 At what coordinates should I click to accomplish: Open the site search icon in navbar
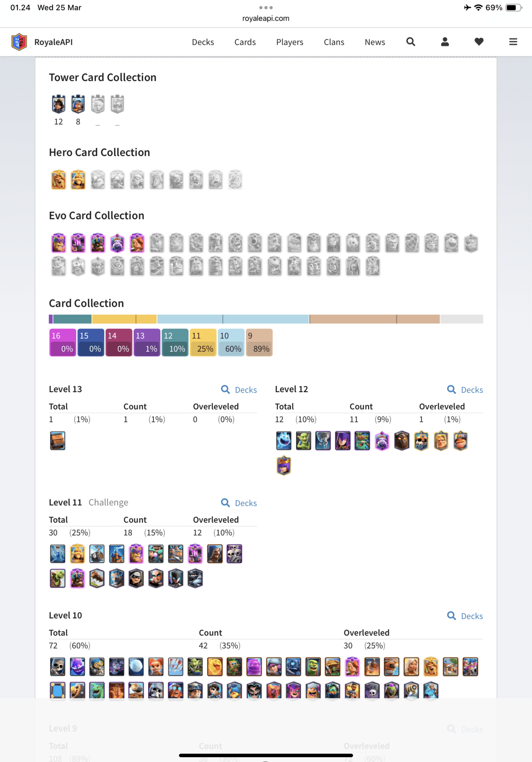point(411,42)
